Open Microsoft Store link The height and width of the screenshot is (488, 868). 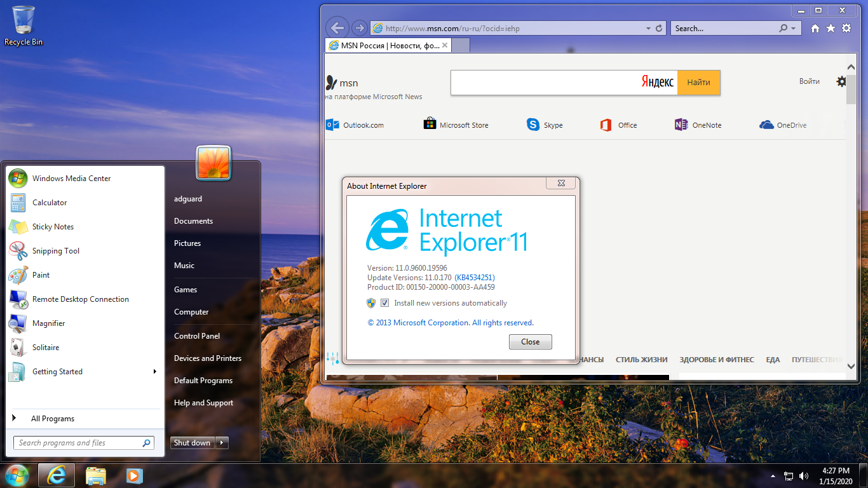pyautogui.click(x=456, y=125)
